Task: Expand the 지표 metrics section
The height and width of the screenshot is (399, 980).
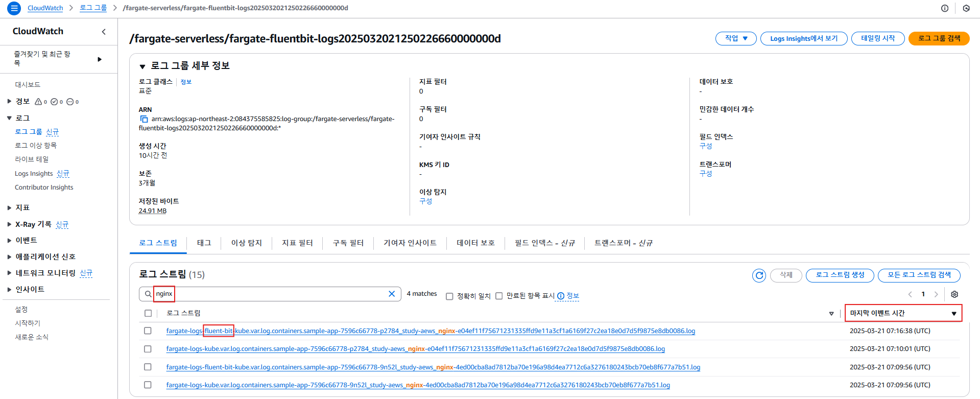Action: (x=9, y=208)
